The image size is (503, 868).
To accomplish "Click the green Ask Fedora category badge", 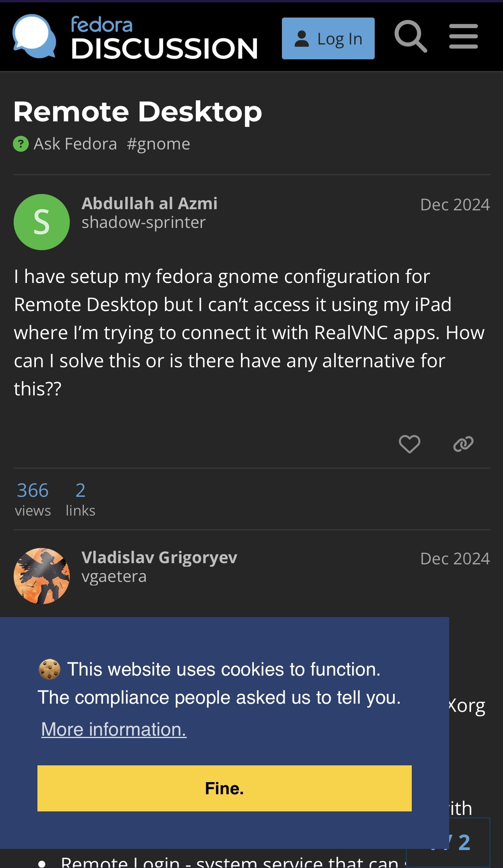I will click(21, 144).
